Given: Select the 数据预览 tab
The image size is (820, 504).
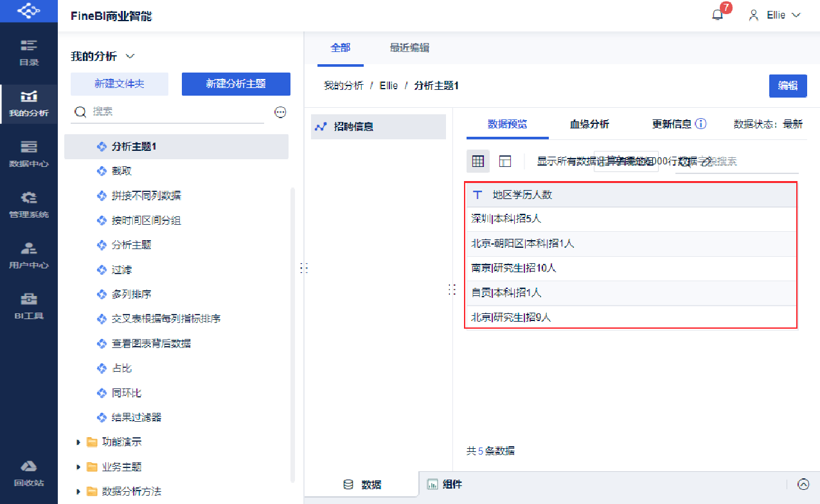Looking at the screenshot, I should (508, 124).
